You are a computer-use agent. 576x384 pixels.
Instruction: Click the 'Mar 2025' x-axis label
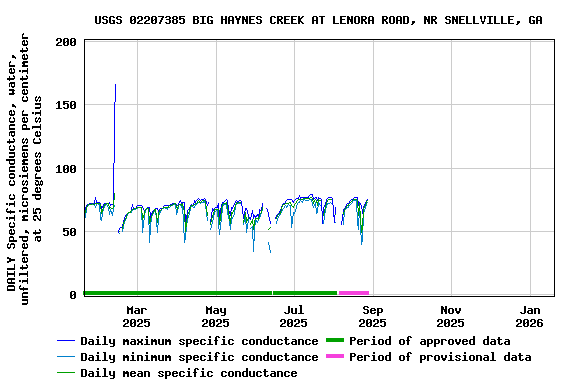(137, 316)
